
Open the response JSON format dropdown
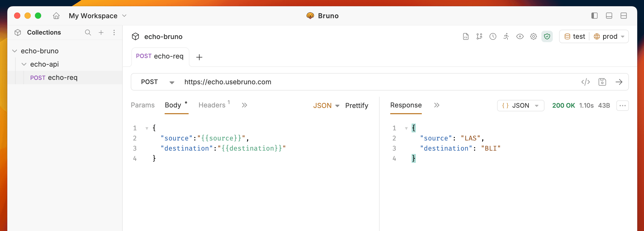point(521,106)
